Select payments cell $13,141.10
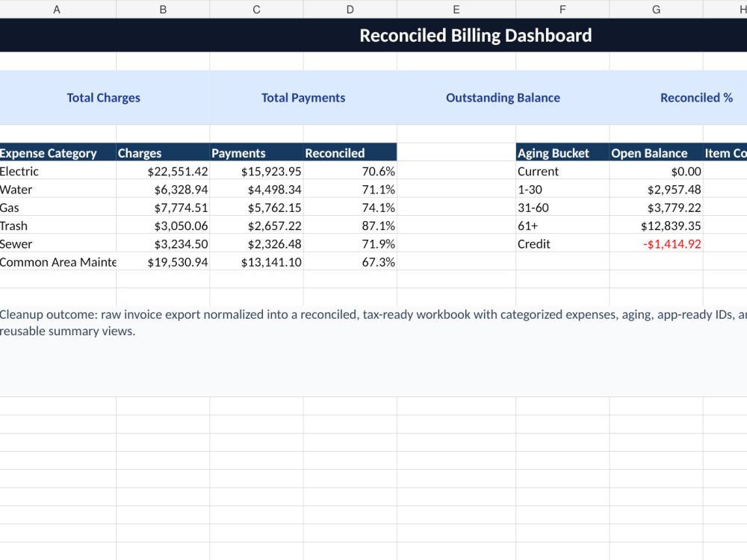 click(256, 261)
